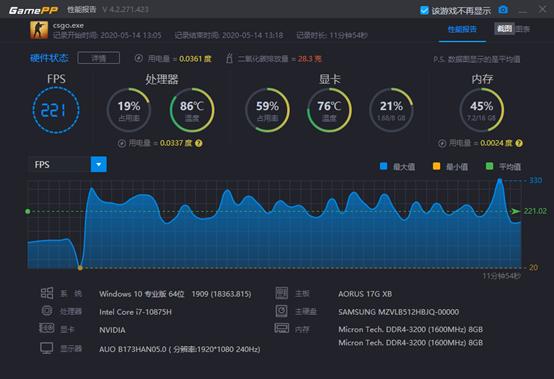Image resolution: width=554 pixels, height=379 pixels.
Task: Click the 330 maximum value label
Action: pos(535,180)
